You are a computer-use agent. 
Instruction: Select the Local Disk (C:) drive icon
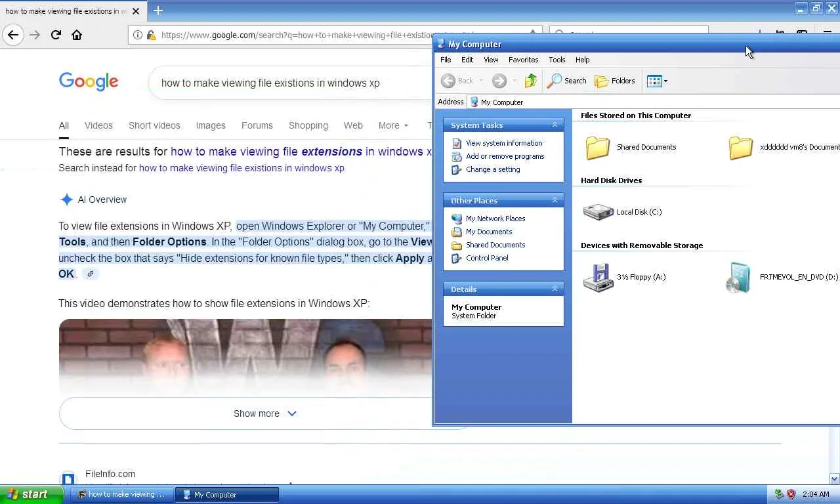[598, 212]
